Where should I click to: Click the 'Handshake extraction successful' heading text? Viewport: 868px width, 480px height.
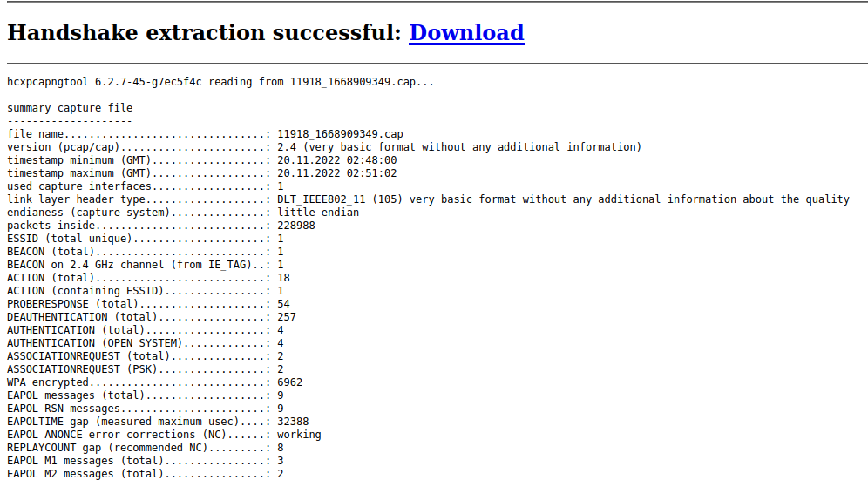click(x=204, y=33)
